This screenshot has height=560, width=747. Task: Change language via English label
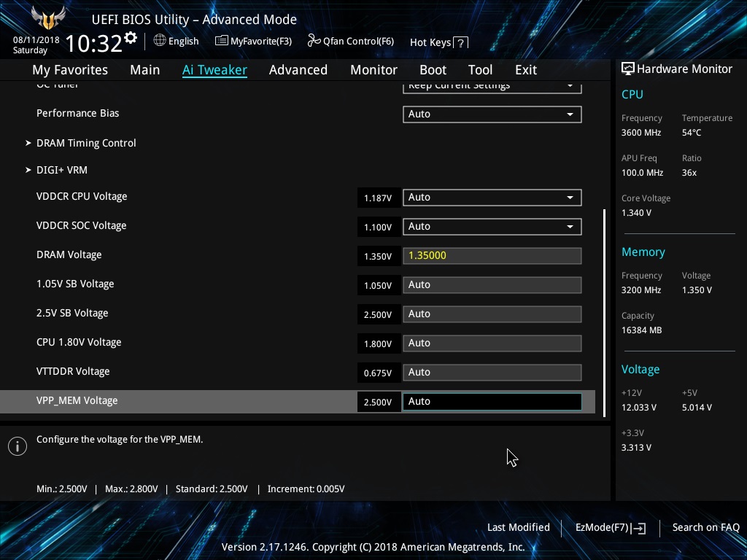tap(183, 42)
